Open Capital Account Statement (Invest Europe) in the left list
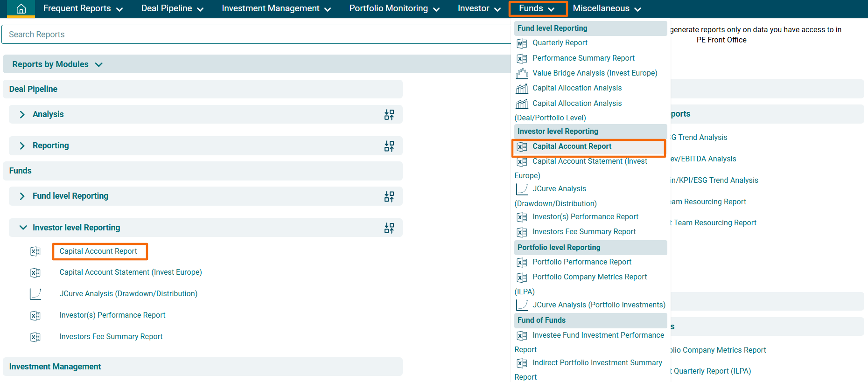 click(x=131, y=272)
